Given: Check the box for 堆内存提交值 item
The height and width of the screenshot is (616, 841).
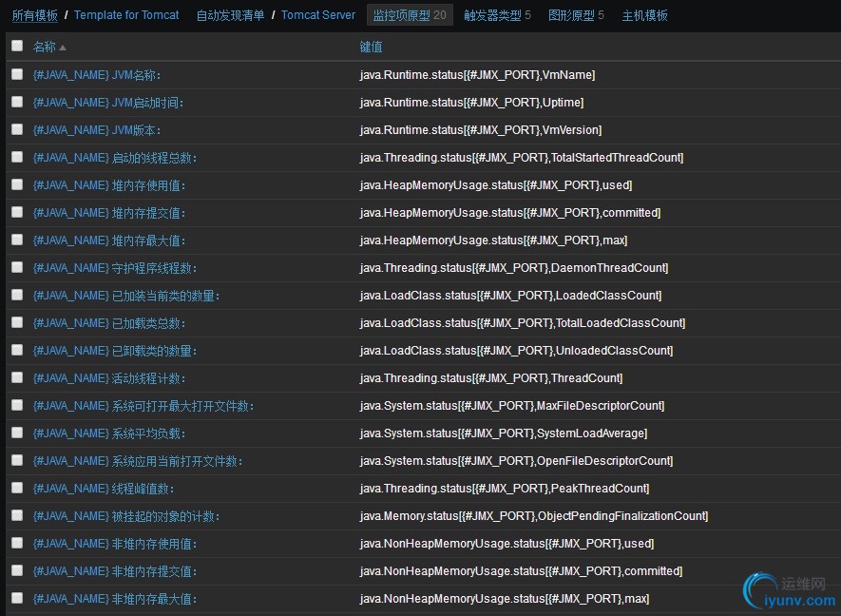Looking at the screenshot, I should point(17,212).
